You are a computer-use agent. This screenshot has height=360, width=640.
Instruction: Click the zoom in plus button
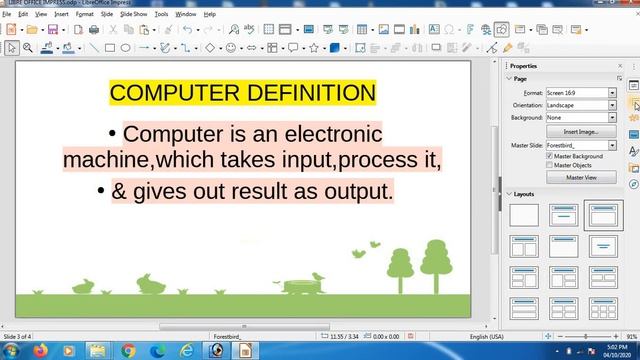(x=616, y=336)
